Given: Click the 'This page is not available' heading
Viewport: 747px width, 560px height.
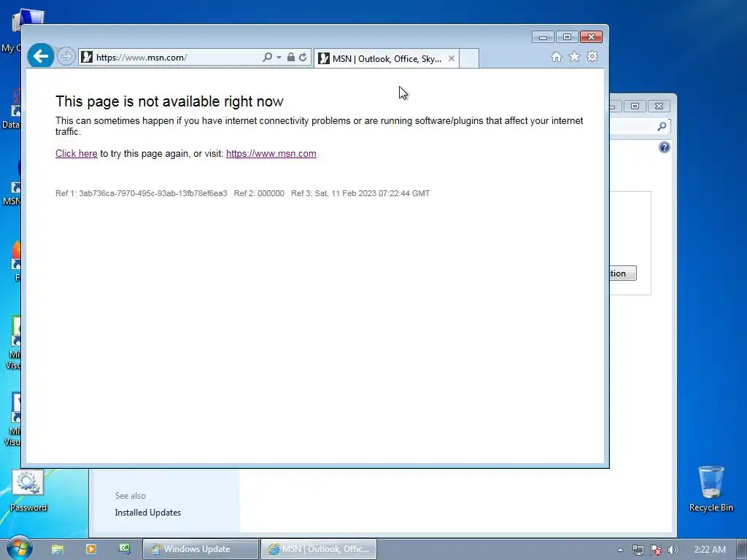Looking at the screenshot, I should (x=169, y=101).
